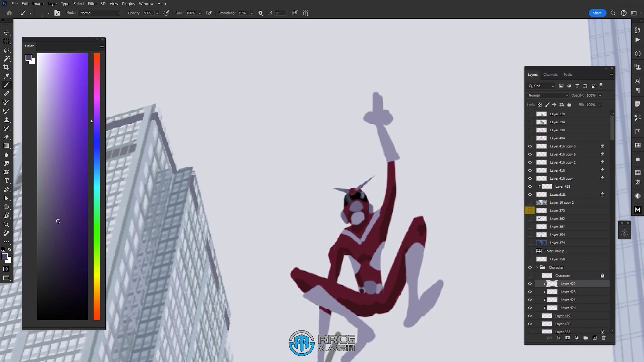The image size is (644, 362).
Task: Hide Layer 416 copy 5
Action: [530, 154]
